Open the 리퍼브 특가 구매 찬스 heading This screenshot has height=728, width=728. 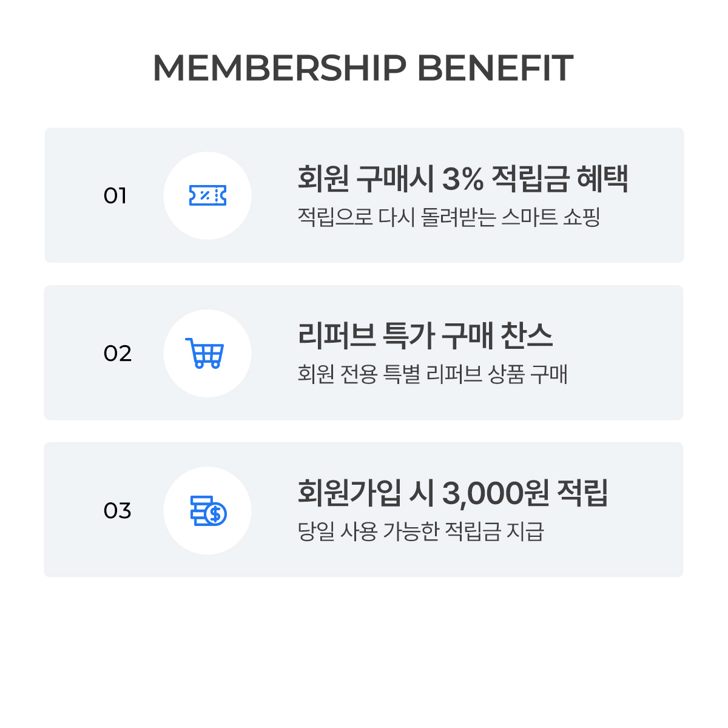pyautogui.click(x=425, y=335)
